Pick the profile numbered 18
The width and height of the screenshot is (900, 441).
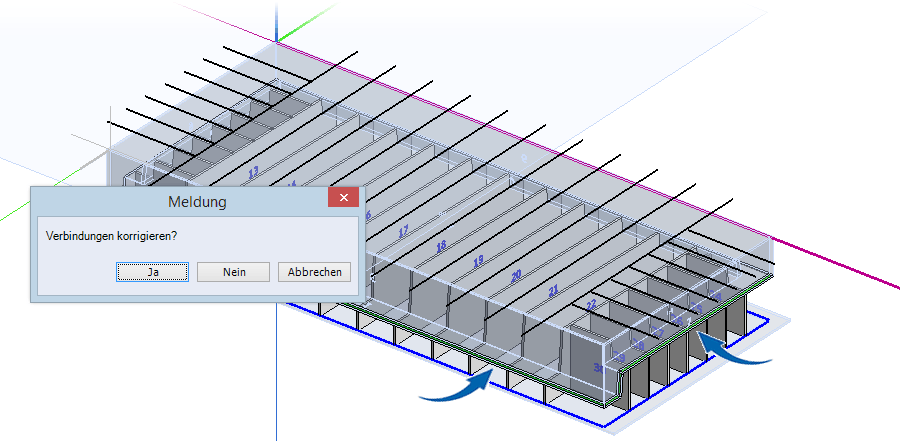click(441, 245)
